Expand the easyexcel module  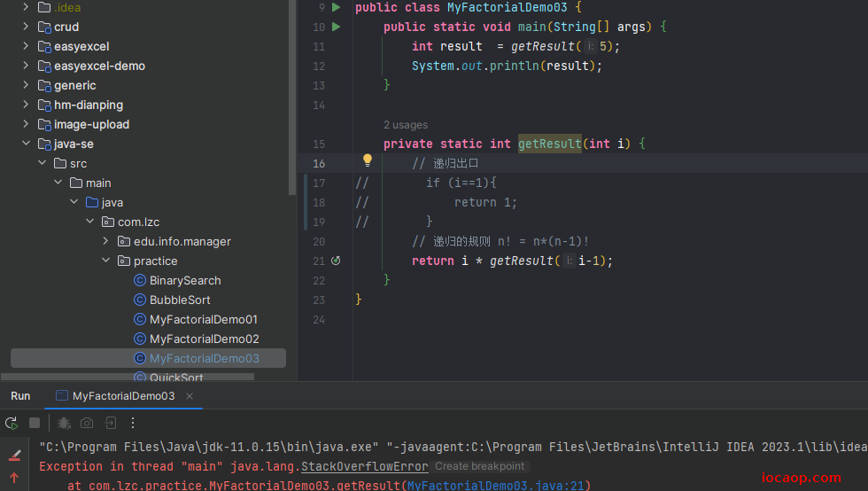26,46
